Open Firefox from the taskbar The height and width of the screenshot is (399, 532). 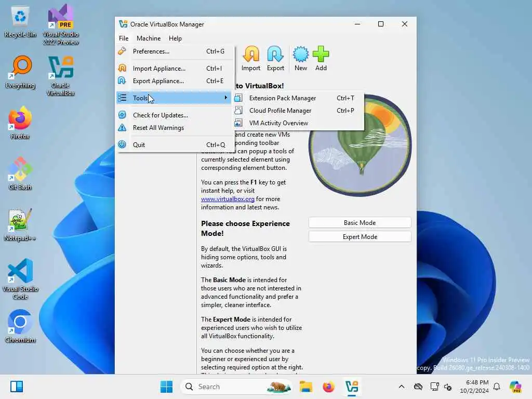pyautogui.click(x=328, y=387)
